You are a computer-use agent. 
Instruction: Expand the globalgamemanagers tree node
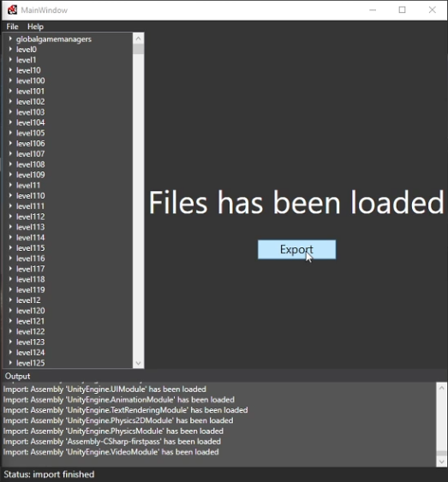click(10, 39)
